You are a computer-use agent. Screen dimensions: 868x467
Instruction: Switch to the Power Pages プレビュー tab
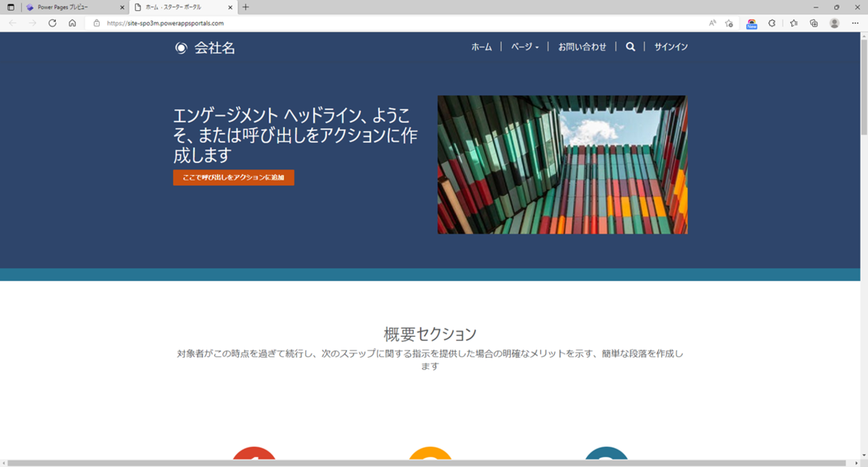click(x=75, y=7)
